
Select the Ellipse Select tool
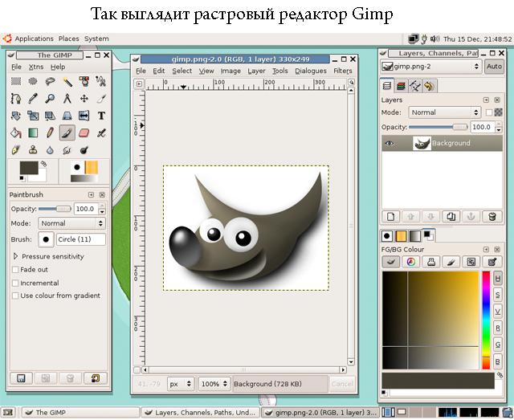[33, 81]
